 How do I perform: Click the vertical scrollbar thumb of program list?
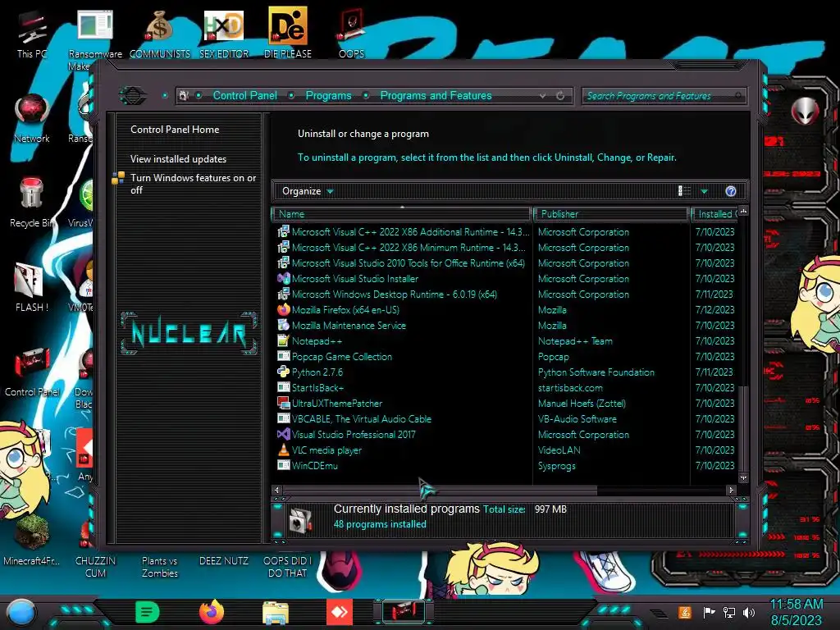click(743, 427)
